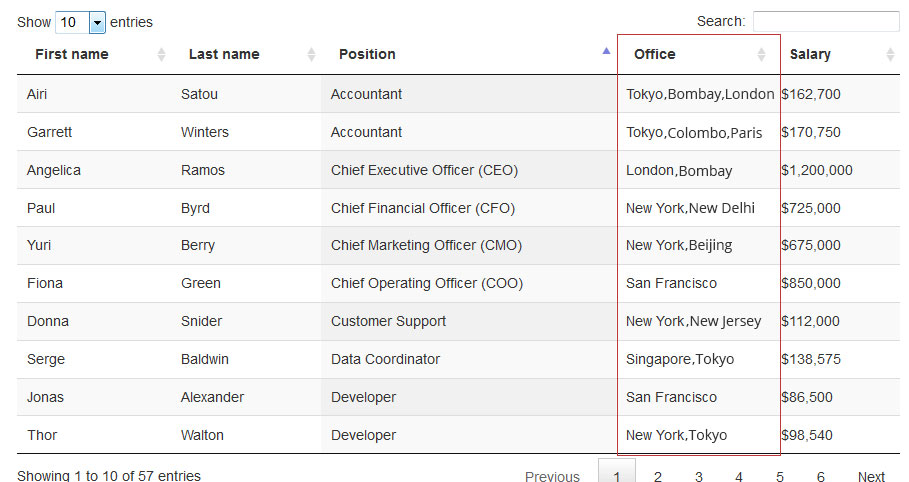The image size is (909, 482).
Task: Click the First name sort arrows icon
Action: tap(162, 54)
